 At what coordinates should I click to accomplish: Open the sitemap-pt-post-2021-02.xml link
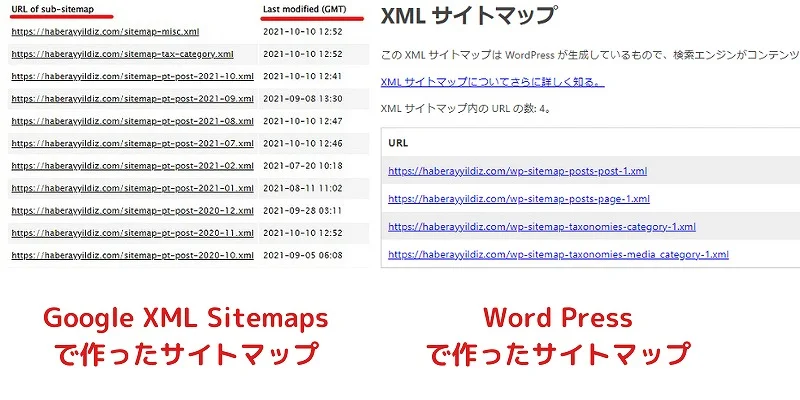[133, 166]
